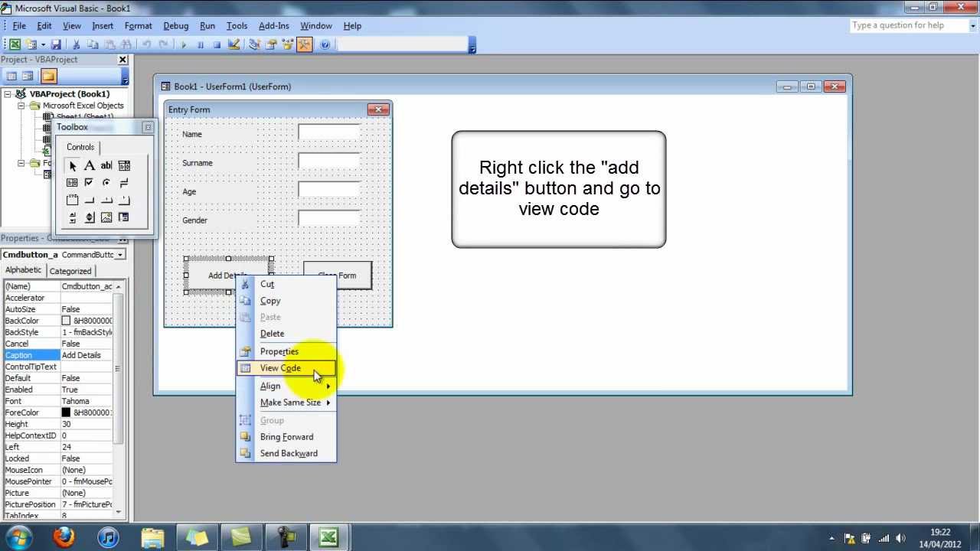
Task: Click View Code icon in the Project panel
Action: (11, 76)
